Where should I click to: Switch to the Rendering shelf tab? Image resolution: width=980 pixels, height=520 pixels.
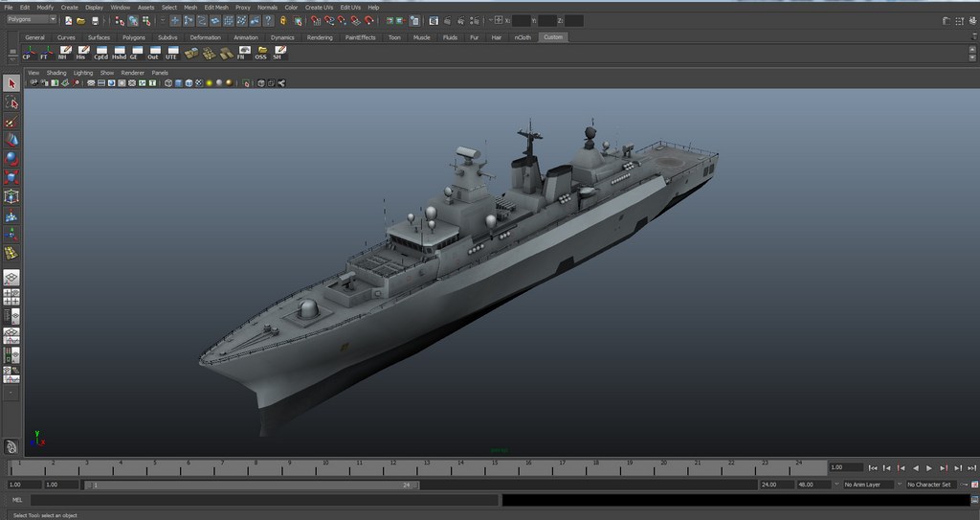(320, 37)
